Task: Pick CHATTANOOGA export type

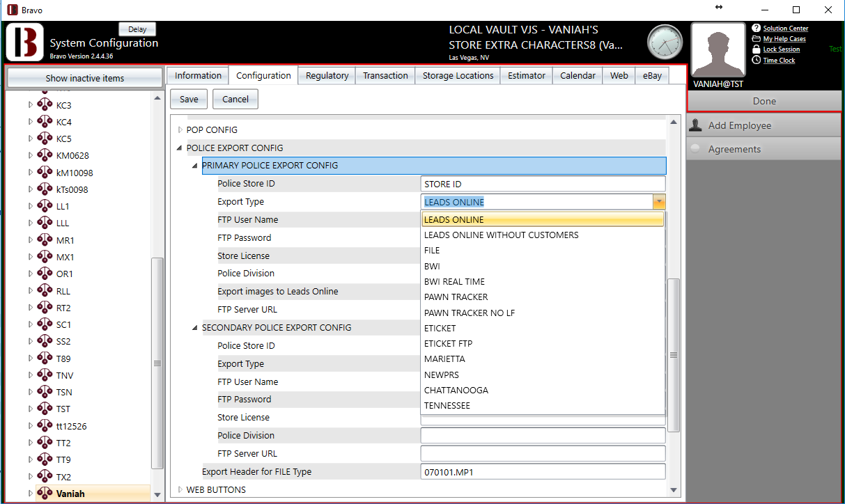Action: (x=543, y=390)
